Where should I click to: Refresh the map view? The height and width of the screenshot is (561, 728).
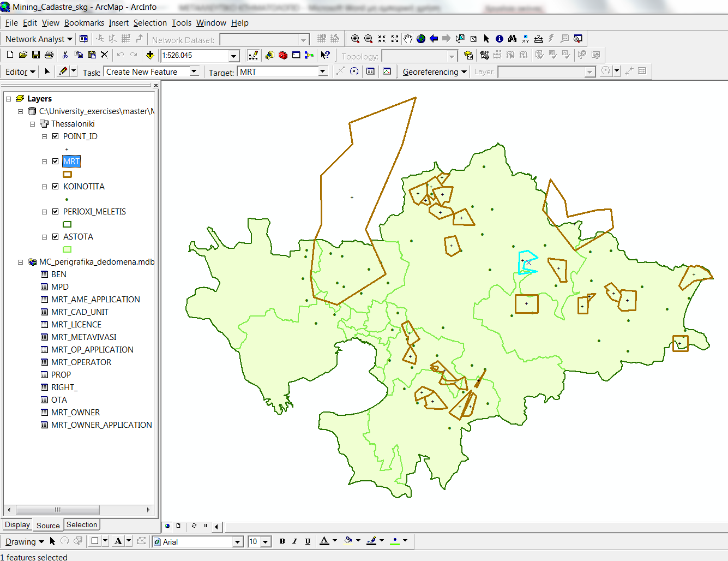[x=194, y=526]
